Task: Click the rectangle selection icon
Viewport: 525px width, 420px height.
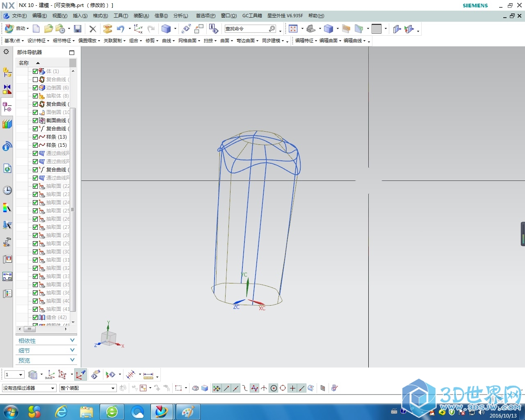Action: click(x=178, y=388)
